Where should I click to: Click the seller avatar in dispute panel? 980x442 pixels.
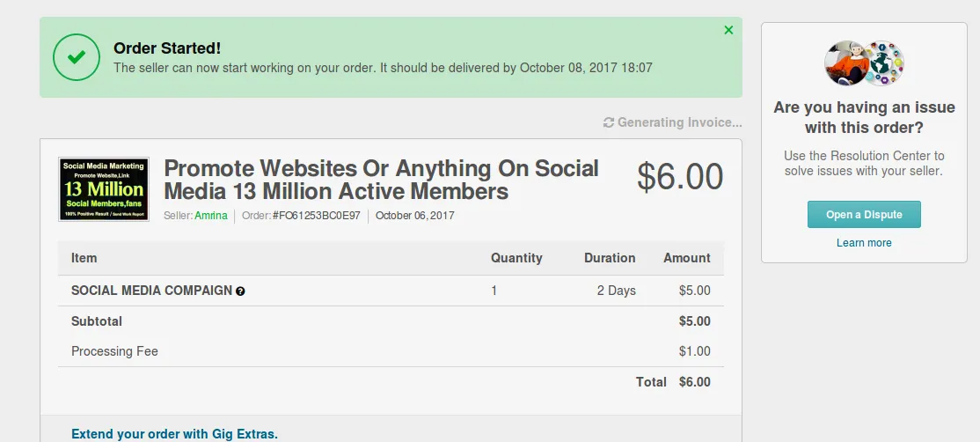coord(846,63)
